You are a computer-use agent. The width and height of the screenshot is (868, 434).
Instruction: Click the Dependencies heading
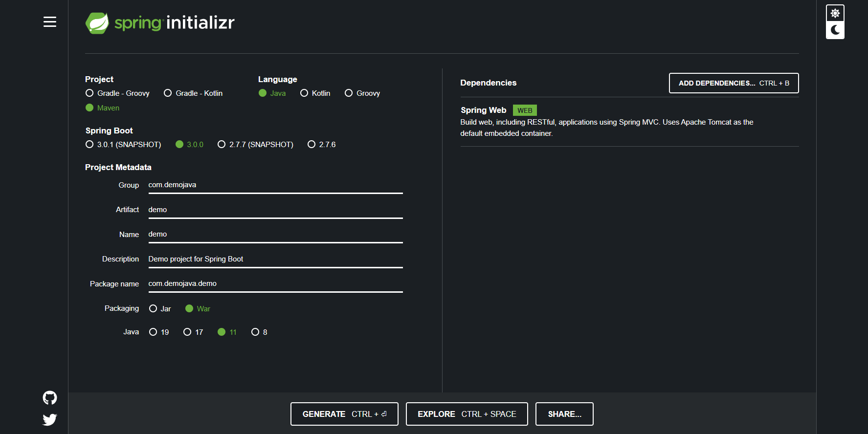pos(488,83)
